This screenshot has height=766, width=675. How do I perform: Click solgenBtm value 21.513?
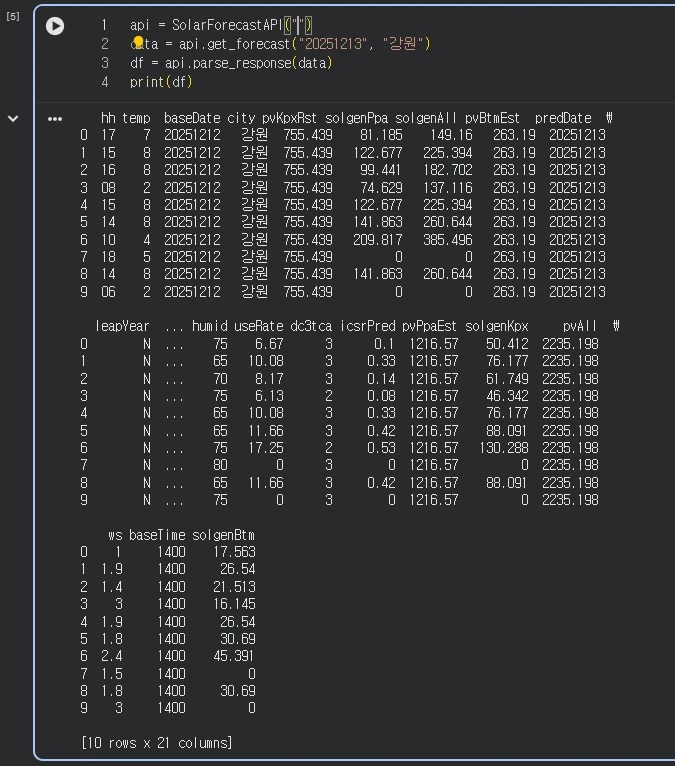click(x=234, y=587)
